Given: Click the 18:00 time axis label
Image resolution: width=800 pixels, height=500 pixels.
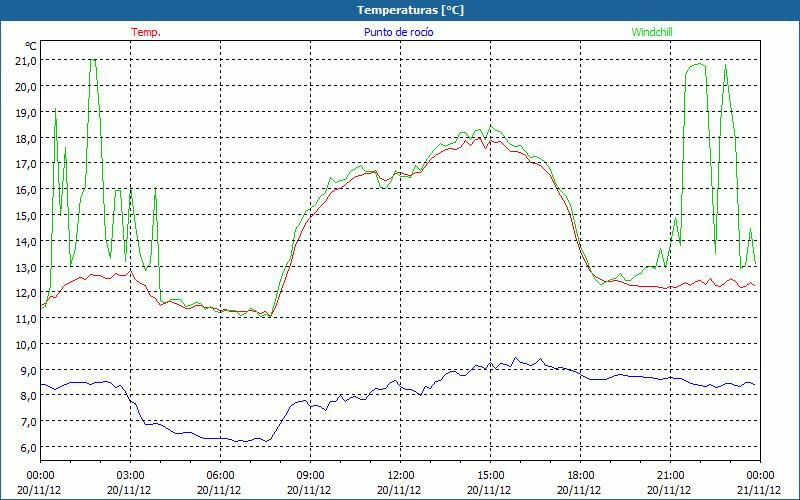Looking at the screenshot, I should (581, 476).
